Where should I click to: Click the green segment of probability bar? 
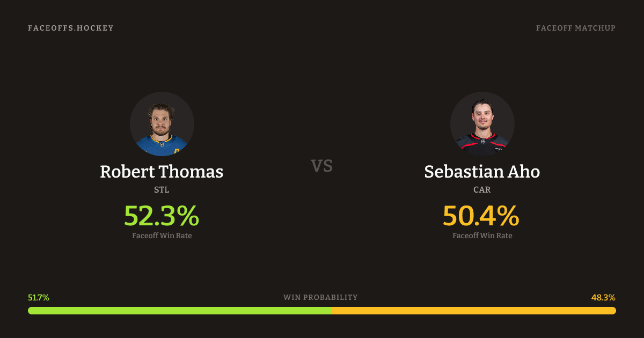[x=180, y=311]
